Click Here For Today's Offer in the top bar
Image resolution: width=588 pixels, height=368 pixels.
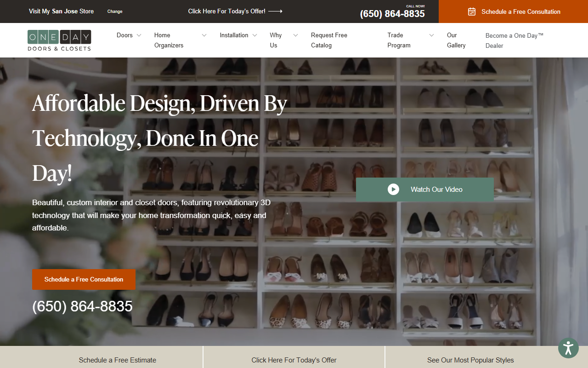226,11
